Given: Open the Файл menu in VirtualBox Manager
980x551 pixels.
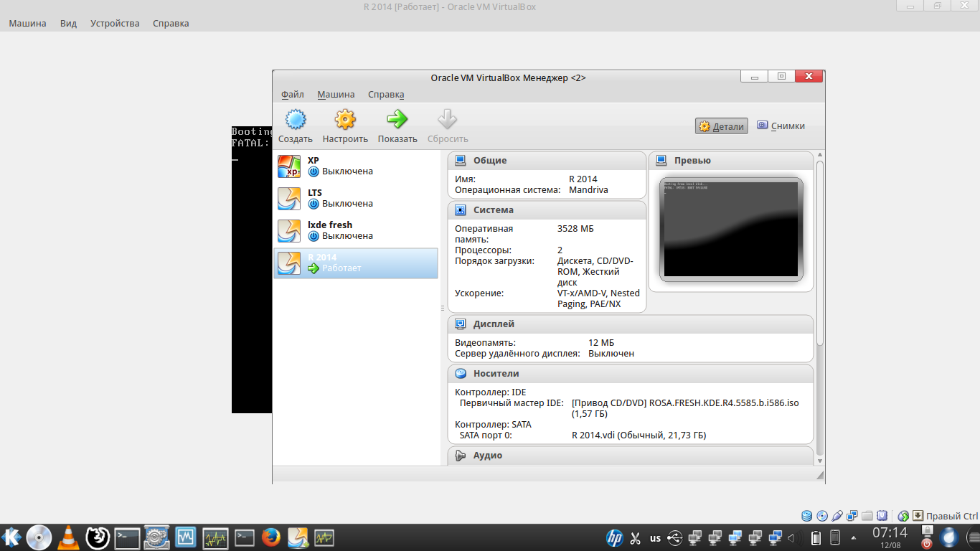Looking at the screenshot, I should pos(292,95).
